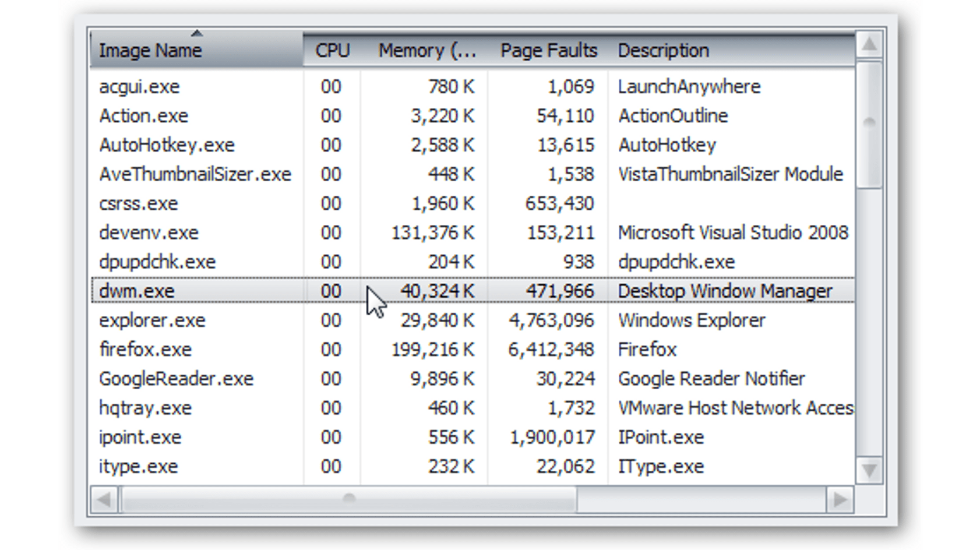Sort by the Page Faults column header
Screen dimensions: 980x550
tap(548, 50)
